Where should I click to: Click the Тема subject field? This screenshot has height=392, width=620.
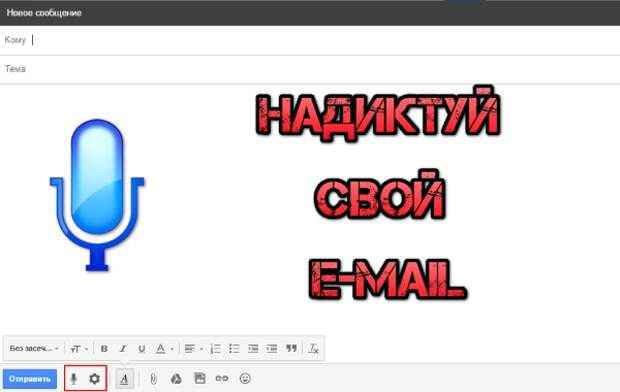[x=310, y=69]
